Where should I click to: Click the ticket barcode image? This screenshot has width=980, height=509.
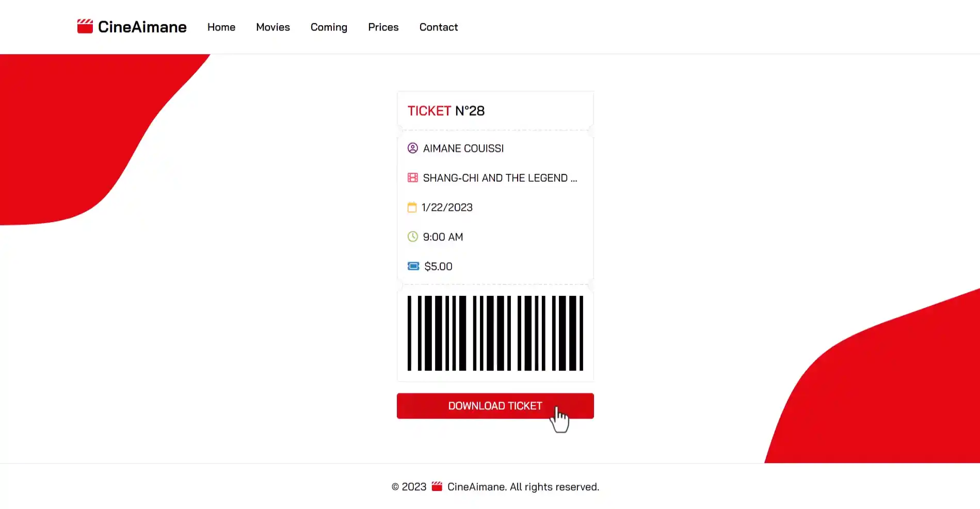pos(495,333)
